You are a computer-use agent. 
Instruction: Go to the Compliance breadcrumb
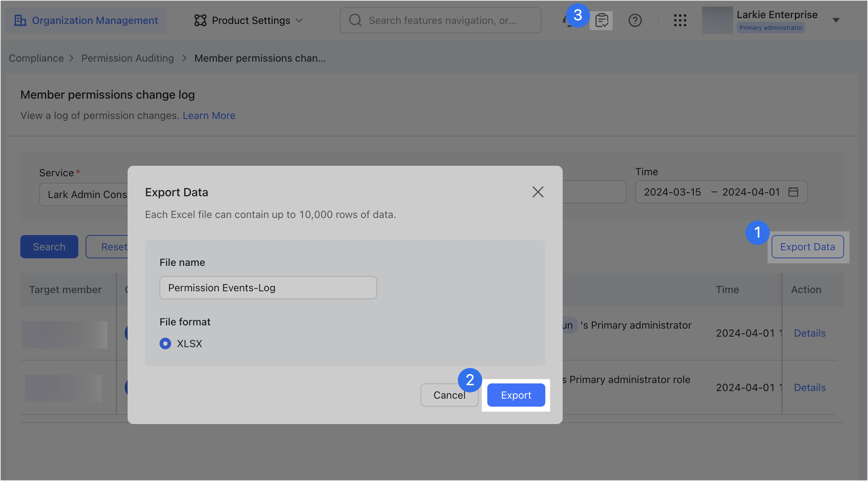[36, 58]
